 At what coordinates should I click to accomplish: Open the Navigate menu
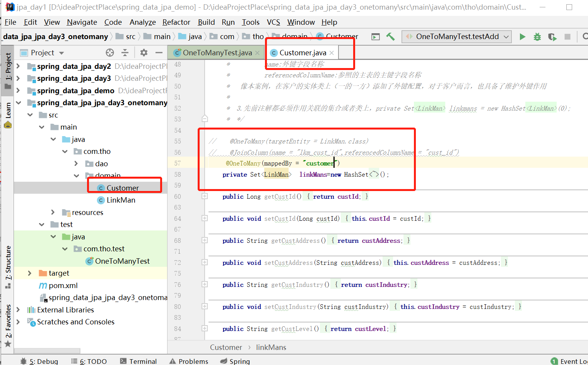tap(82, 22)
